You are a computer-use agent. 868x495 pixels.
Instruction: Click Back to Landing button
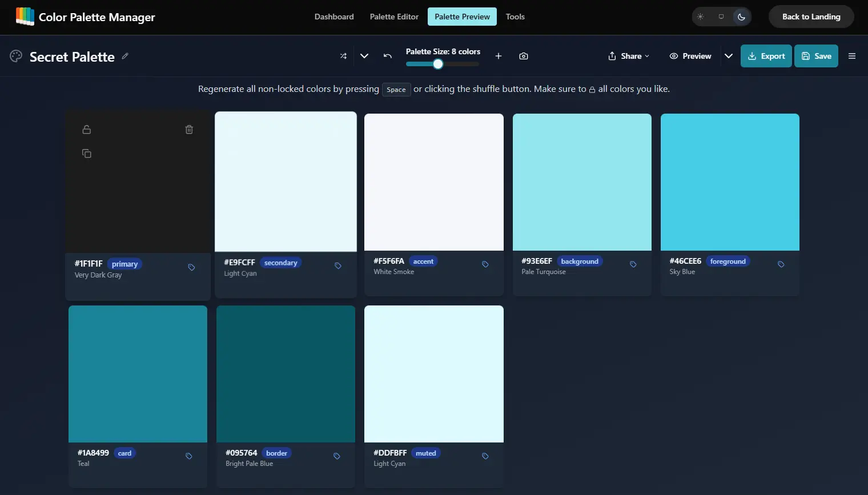[811, 17]
